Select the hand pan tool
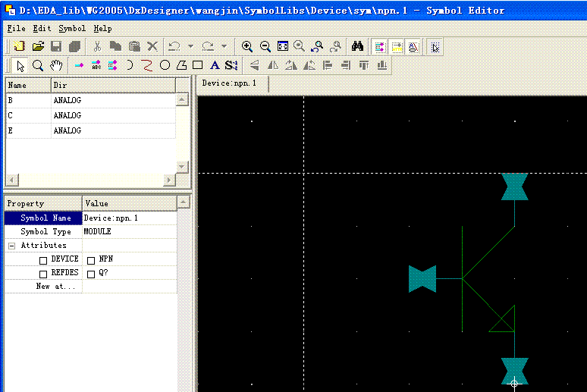This screenshot has width=587, height=392. tap(56, 65)
